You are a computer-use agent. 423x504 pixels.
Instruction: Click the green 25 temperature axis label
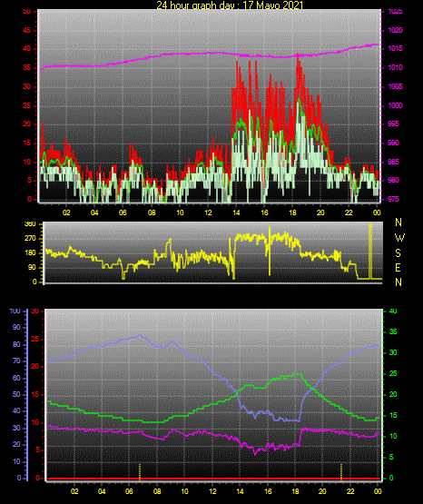click(x=393, y=373)
